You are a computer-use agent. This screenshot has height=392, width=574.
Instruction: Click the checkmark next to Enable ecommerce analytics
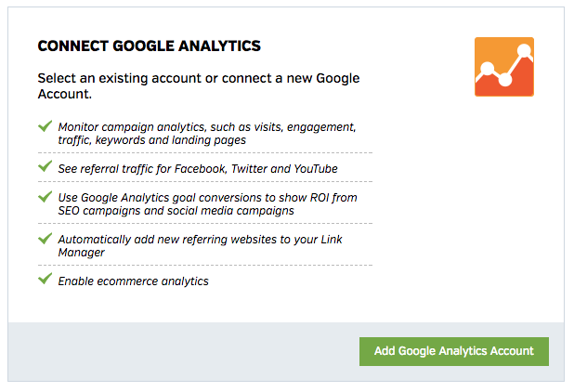click(45, 279)
